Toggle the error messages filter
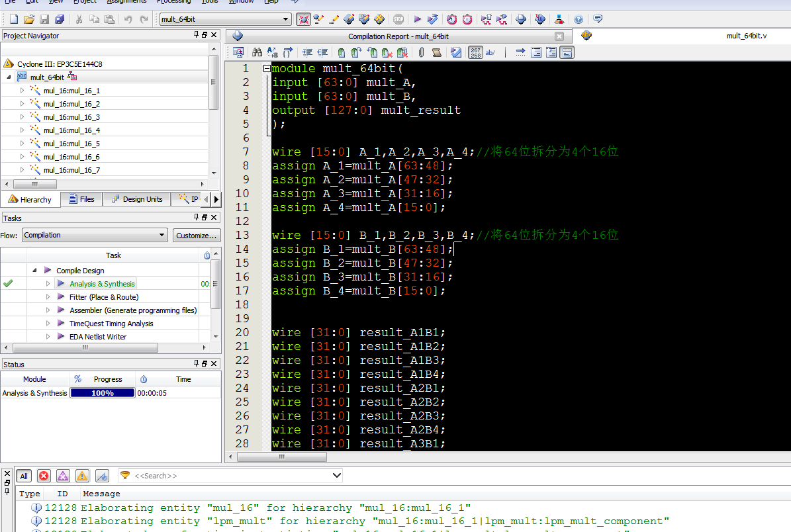Viewport: 791px width, 532px height. pyautogui.click(x=44, y=476)
